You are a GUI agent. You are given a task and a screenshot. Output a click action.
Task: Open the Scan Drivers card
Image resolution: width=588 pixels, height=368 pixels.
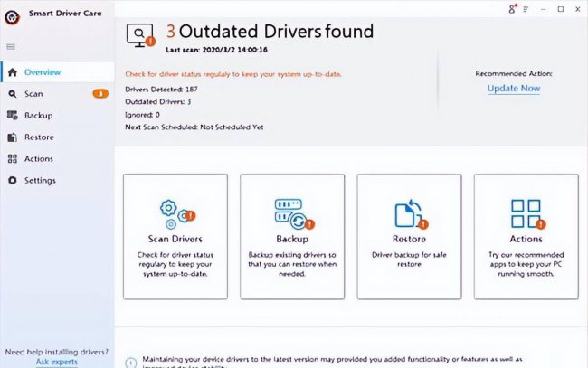[175, 237]
